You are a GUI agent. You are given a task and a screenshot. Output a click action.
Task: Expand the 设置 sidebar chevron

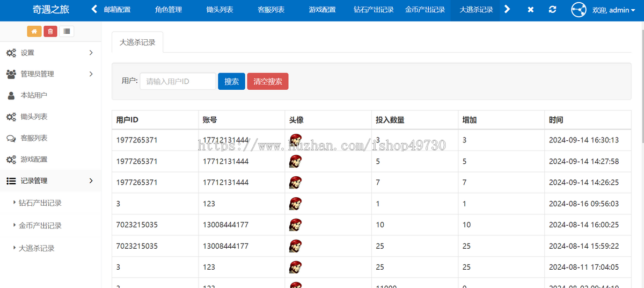(91, 53)
